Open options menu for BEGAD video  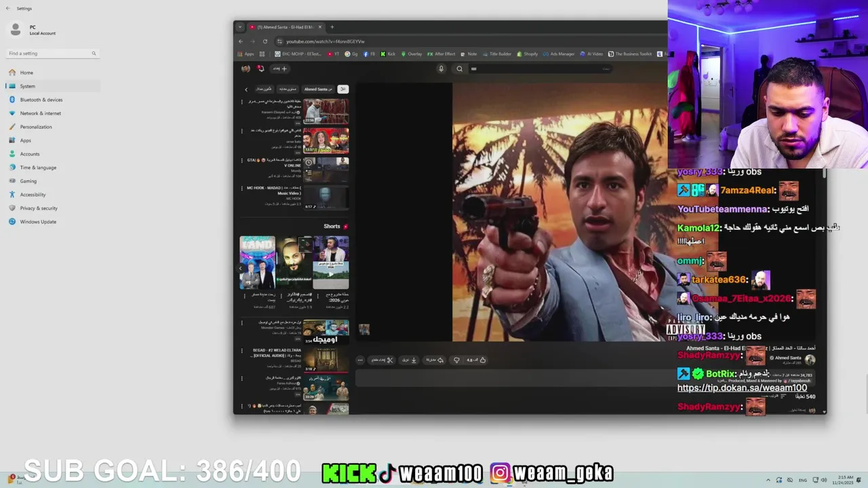click(242, 351)
